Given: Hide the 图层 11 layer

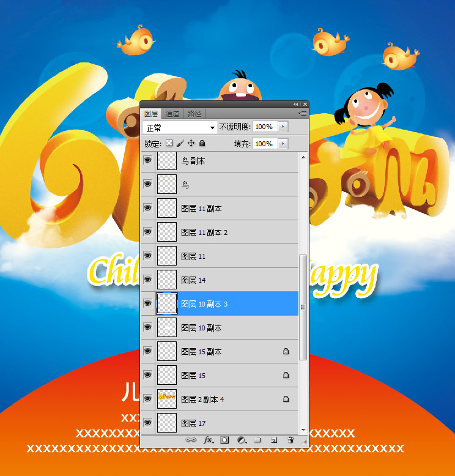Looking at the screenshot, I should tap(148, 256).
